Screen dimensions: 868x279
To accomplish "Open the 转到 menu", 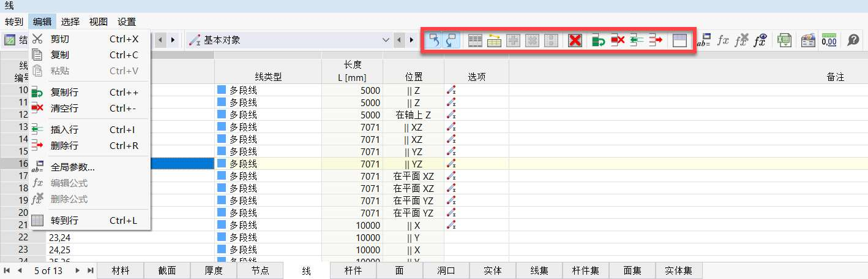I will click(x=14, y=21).
